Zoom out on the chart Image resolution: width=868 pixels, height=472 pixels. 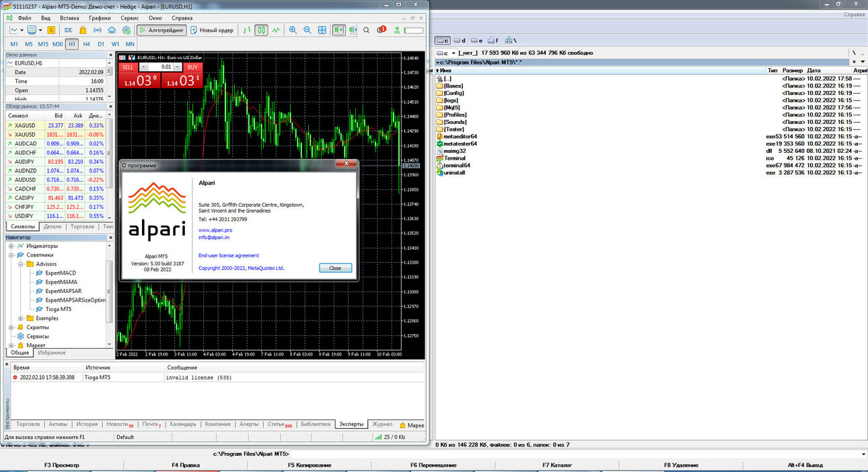point(308,30)
